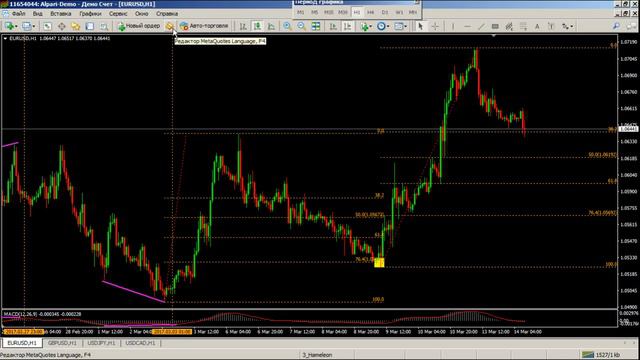
Task: Pick the horizontal line drawing tool
Action: (467, 26)
